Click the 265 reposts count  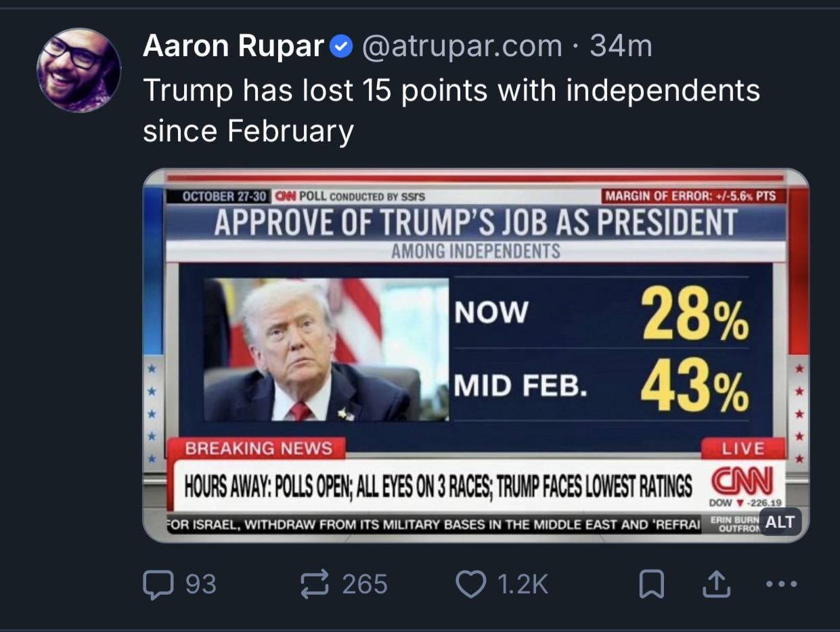click(365, 584)
